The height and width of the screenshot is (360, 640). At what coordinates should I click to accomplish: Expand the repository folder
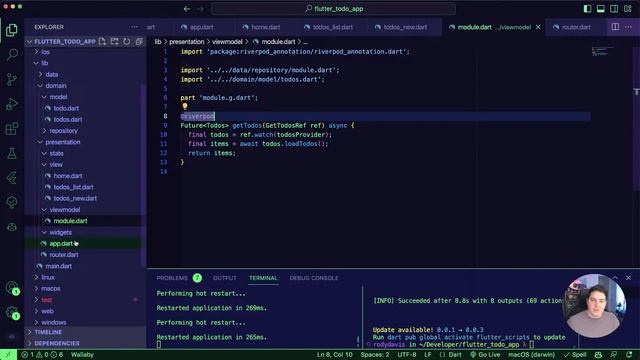click(x=63, y=131)
